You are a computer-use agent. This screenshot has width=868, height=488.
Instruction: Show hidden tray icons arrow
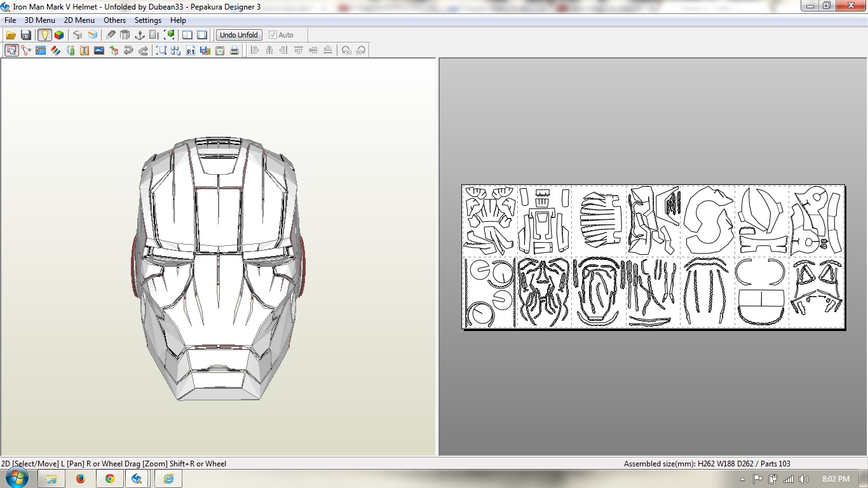(742, 479)
